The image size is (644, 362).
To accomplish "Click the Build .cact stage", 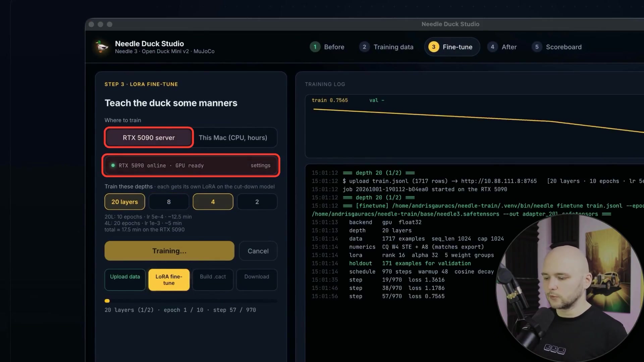I will tap(213, 280).
